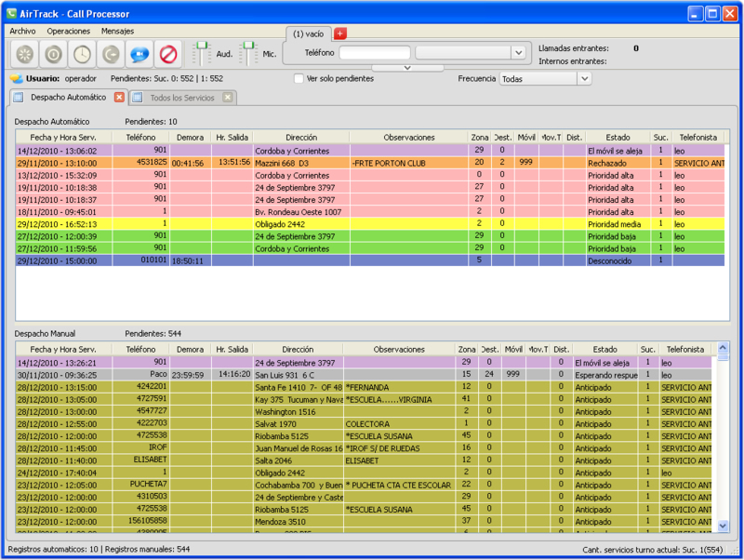Select the manual row Salta 2046
Screen dimensions: 744x560
click(x=364, y=460)
